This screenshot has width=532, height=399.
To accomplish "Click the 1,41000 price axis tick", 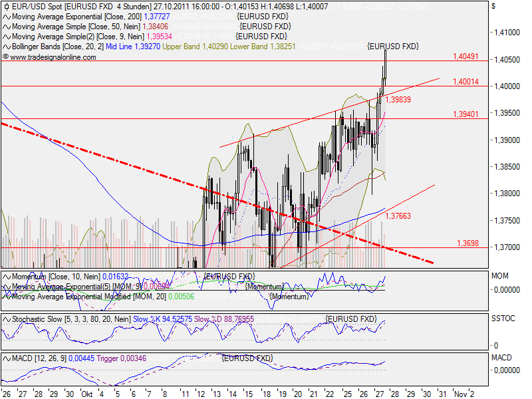I will click(507, 33).
